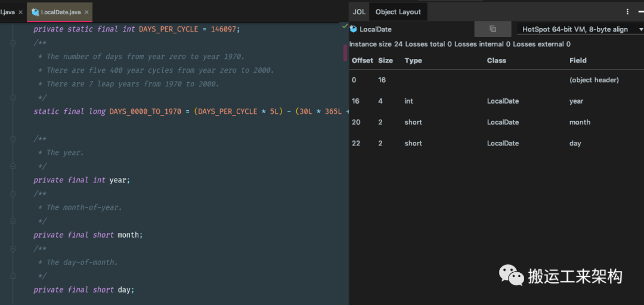This screenshot has height=305, width=644.
Task: Fold the 'The day-of-month' comment block
Action: [12, 248]
